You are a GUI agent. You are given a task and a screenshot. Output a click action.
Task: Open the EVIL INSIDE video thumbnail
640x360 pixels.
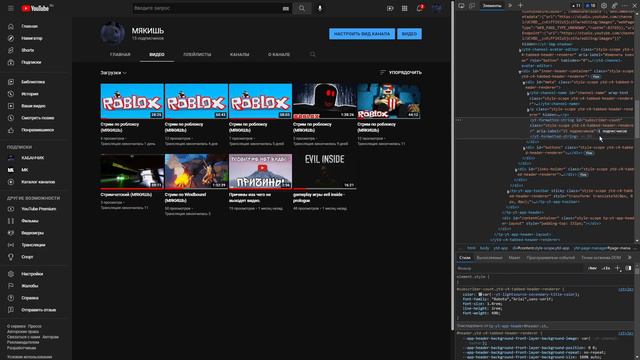pyautogui.click(x=324, y=171)
